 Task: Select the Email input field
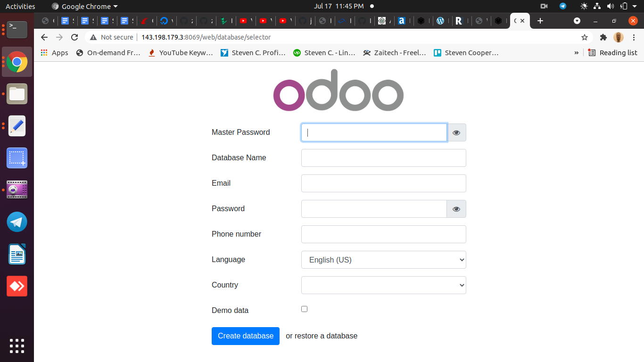[x=384, y=183]
